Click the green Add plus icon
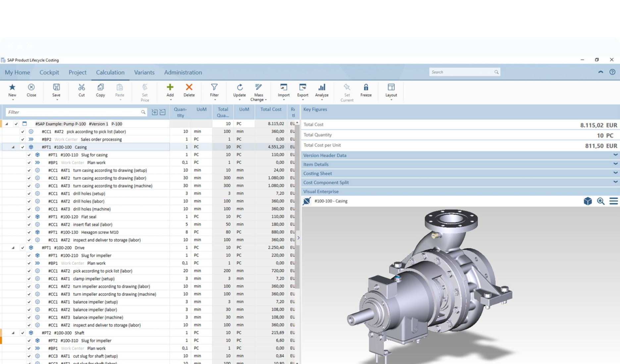The image size is (620, 364). (170, 87)
